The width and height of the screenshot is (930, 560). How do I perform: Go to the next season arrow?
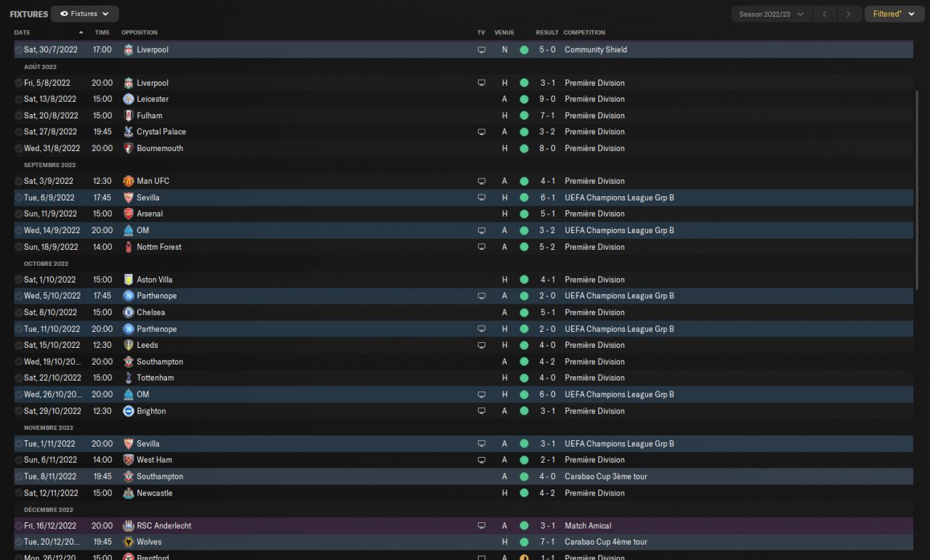click(x=848, y=14)
